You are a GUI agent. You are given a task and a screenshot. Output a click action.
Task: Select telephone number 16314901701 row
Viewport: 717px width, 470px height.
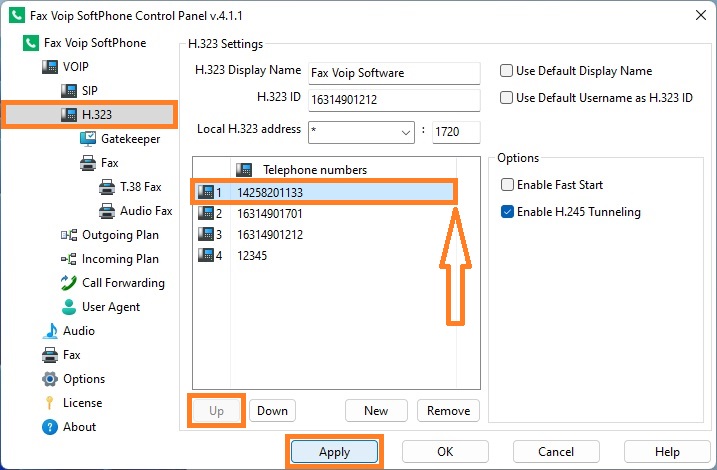click(x=325, y=214)
